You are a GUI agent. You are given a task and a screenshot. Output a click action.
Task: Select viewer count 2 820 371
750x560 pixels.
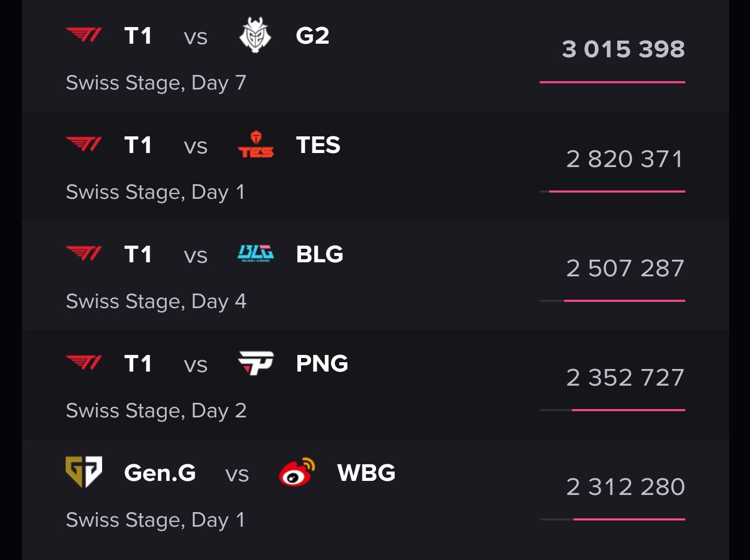click(624, 159)
